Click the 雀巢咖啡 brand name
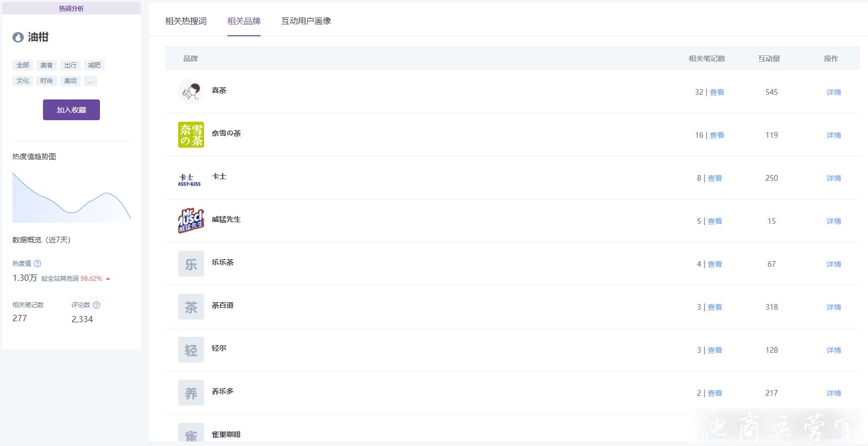 click(x=226, y=434)
